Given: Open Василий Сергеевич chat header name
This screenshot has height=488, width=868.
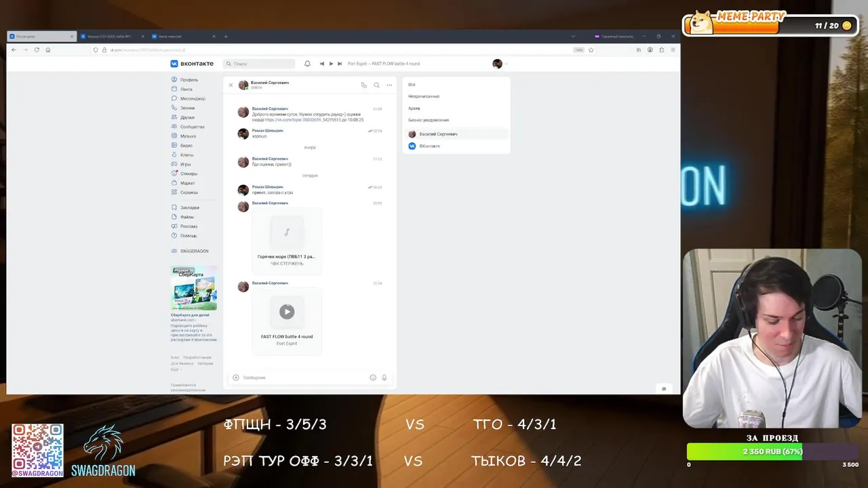Looking at the screenshot, I should pyautogui.click(x=270, y=83).
